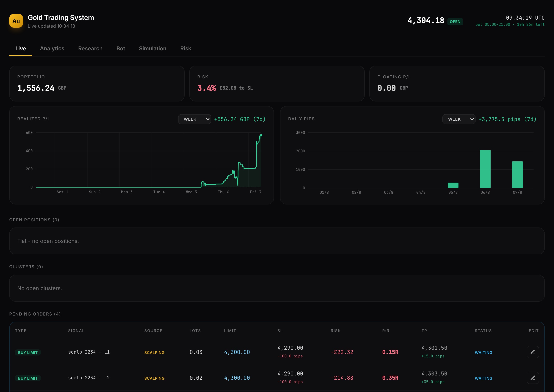Screen dimensions: 554x392
Task: Click the 07/8 daily pips bar
Action: point(517,175)
